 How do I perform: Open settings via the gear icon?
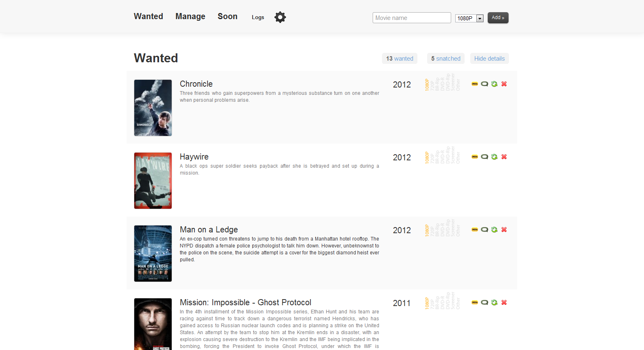coord(280,17)
